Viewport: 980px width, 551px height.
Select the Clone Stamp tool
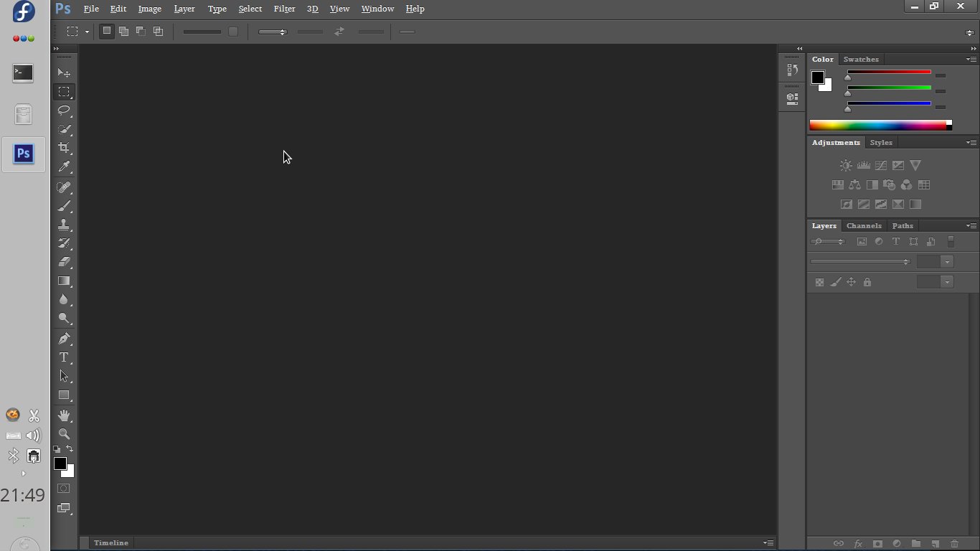pos(64,225)
